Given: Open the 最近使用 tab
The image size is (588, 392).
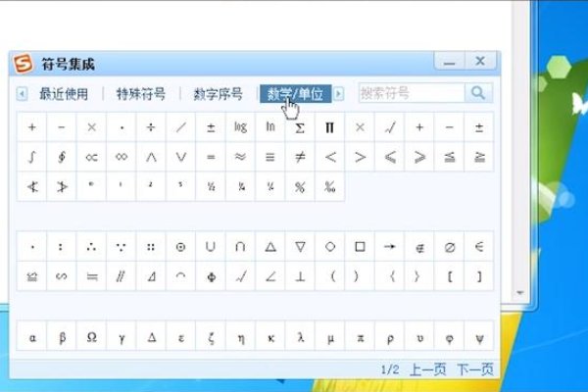Looking at the screenshot, I should click(64, 94).
